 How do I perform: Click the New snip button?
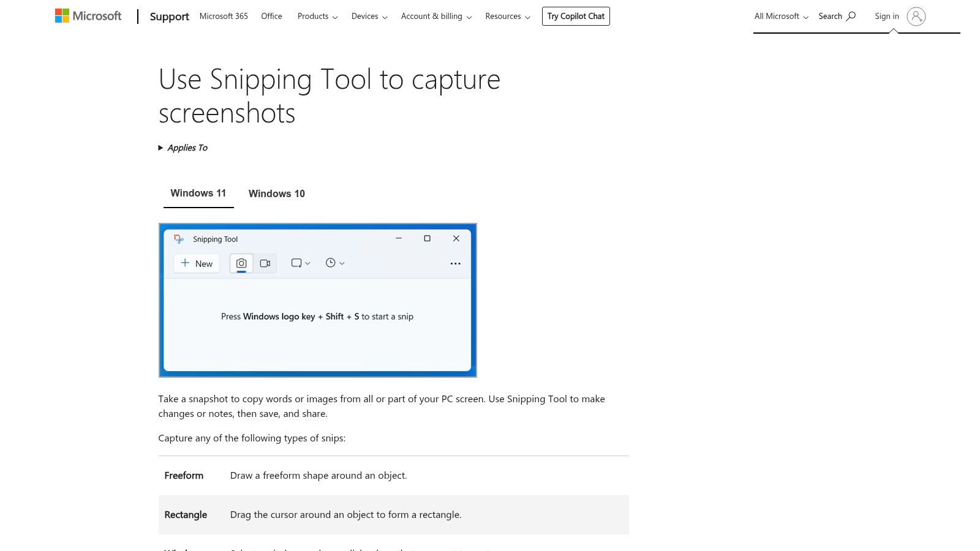pyautogui.click(x=196, y=263)
